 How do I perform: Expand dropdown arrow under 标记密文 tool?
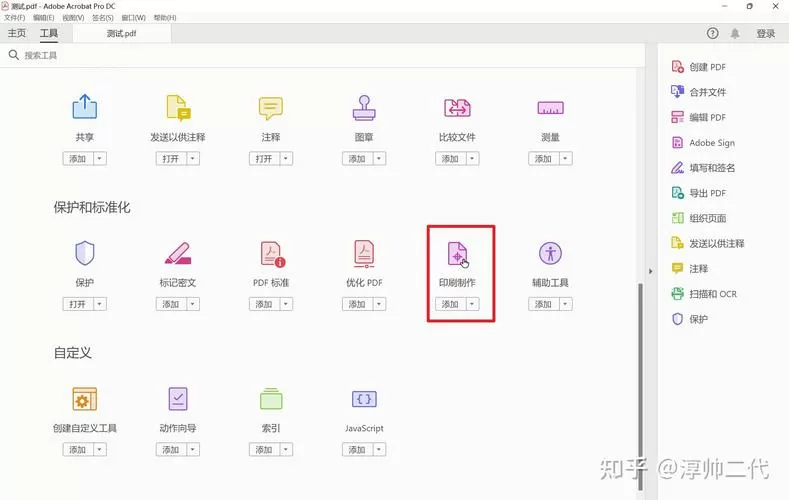[x=193, y=304]
